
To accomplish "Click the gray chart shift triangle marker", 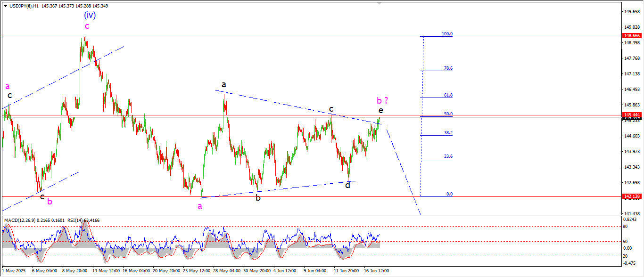I will tap(380, 3).
